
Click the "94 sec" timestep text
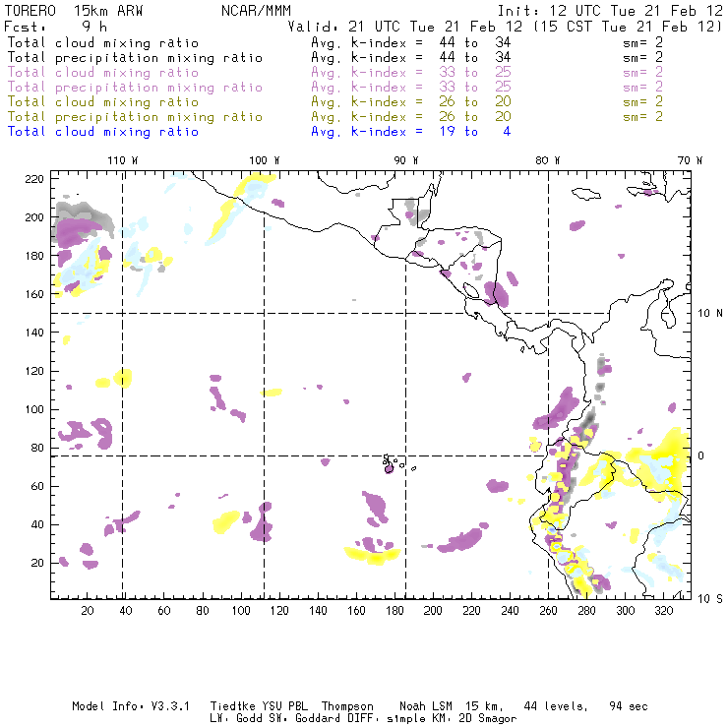629,706
